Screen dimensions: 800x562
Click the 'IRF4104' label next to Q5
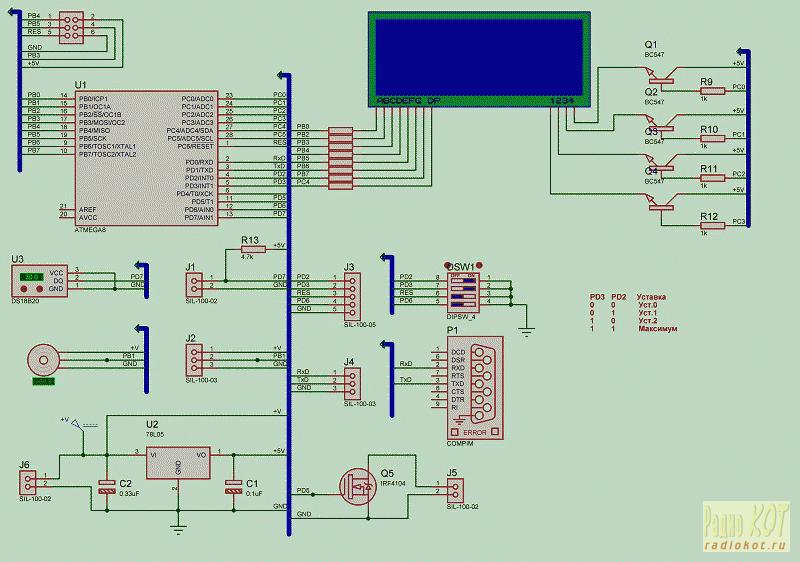pyautogui.click(x=393, y=483)
